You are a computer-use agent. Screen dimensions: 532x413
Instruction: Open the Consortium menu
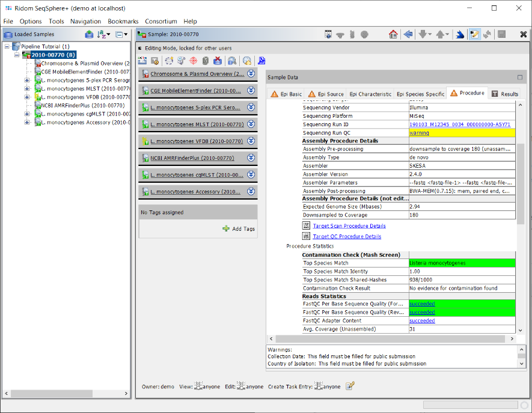tap(161, 21)
